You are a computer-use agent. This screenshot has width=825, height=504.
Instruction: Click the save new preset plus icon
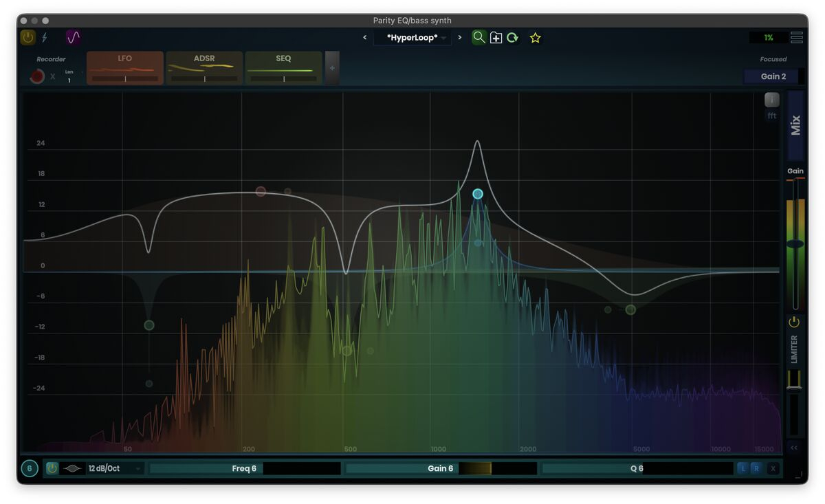[x=496, y=38]
